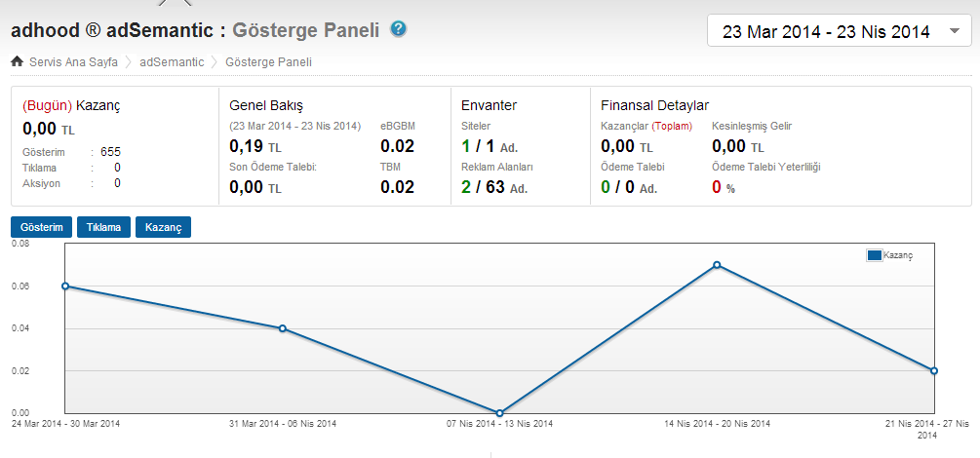Click the 07 Nis - 13 Nis zero point
This screenshot has width=980, height=458.
coord(499,413)
